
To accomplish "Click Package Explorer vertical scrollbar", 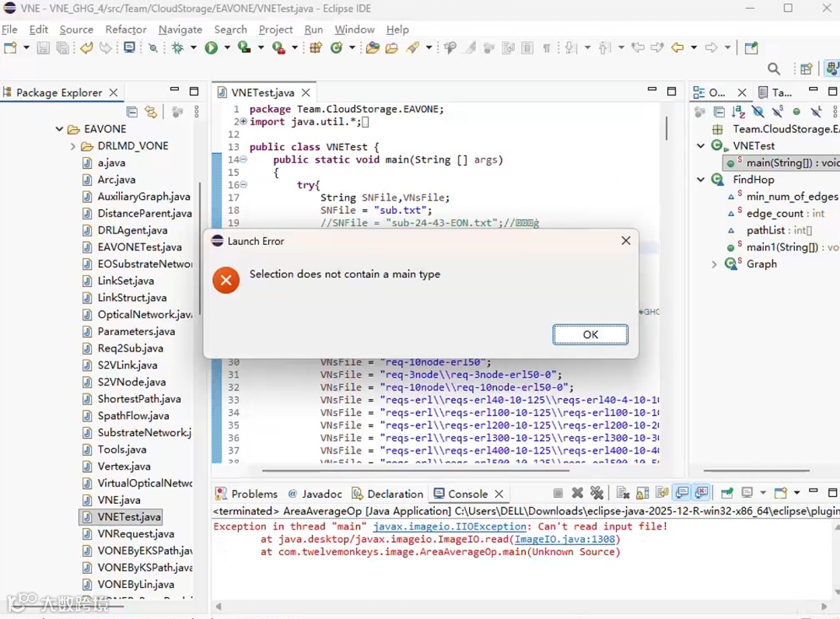I will click(199, 248).
